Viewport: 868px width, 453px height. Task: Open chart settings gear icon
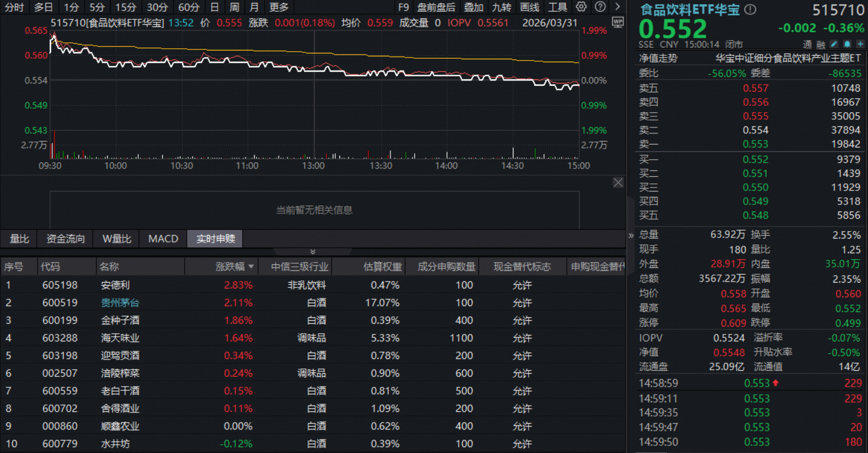click(581, 7)
